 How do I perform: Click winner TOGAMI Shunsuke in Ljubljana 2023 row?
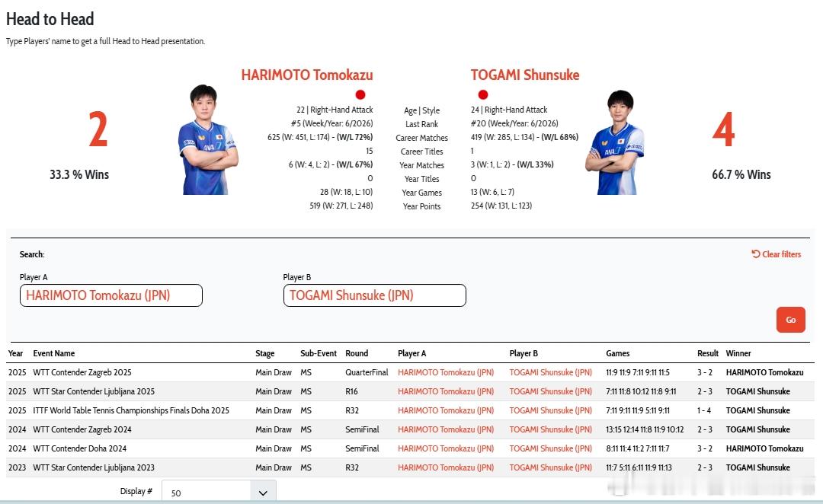pyautogui.click(x=758, y=467)
